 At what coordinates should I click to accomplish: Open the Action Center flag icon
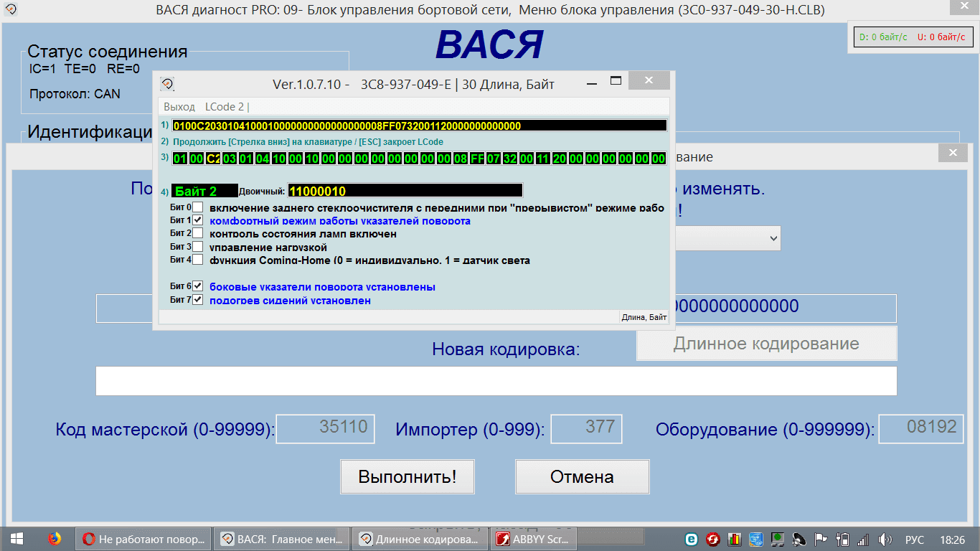pyautogui.click(x=821, y=540)
